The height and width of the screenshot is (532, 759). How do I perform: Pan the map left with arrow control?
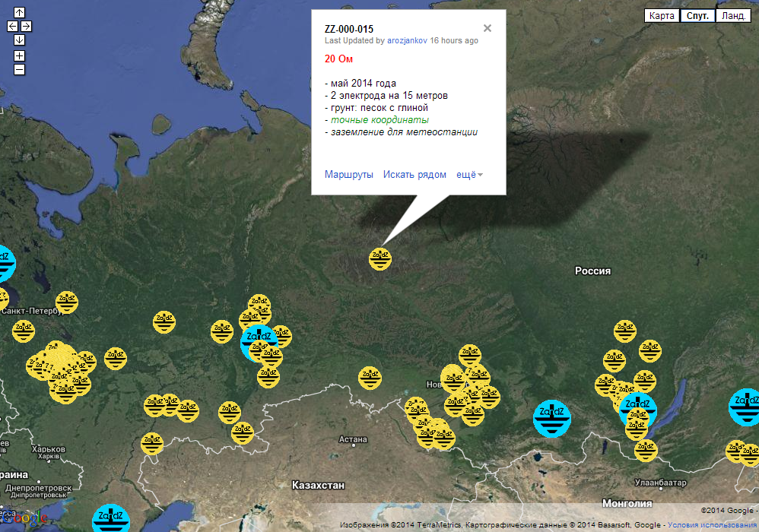[12, 26]
